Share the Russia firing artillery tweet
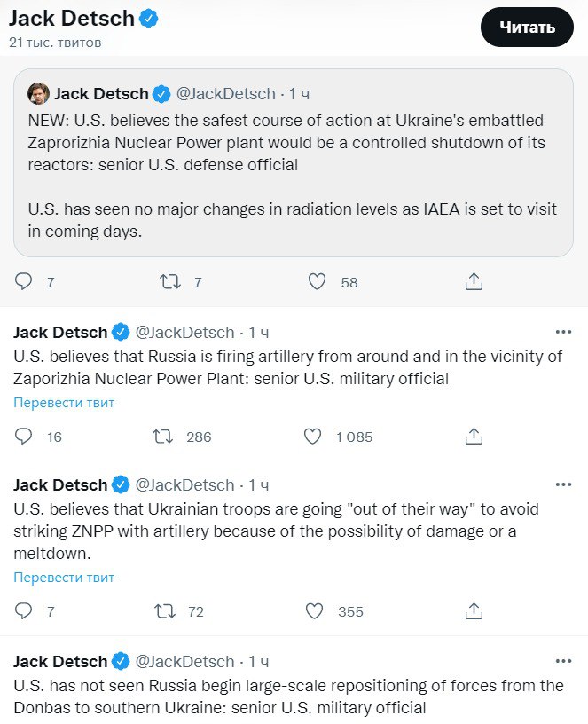This screenshot has width=588, height=724. [474, 437]
